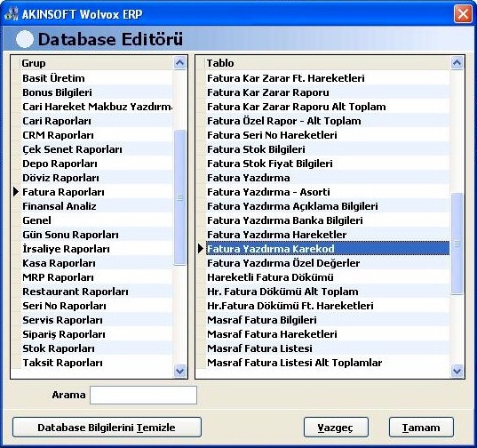Screen dimensions: 477x448
Task: Click the Grup list scrollbar thumb
Action: pos(179,197)
